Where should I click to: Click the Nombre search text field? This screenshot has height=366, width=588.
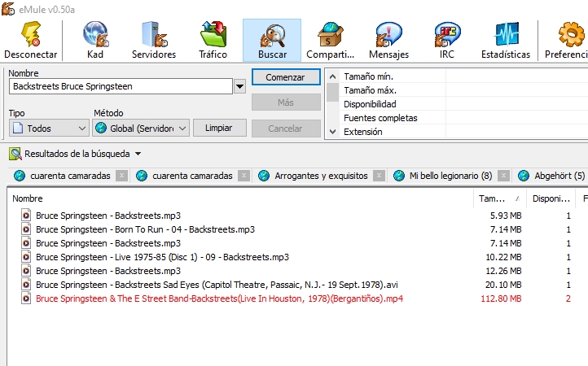(x=121, y=86)
